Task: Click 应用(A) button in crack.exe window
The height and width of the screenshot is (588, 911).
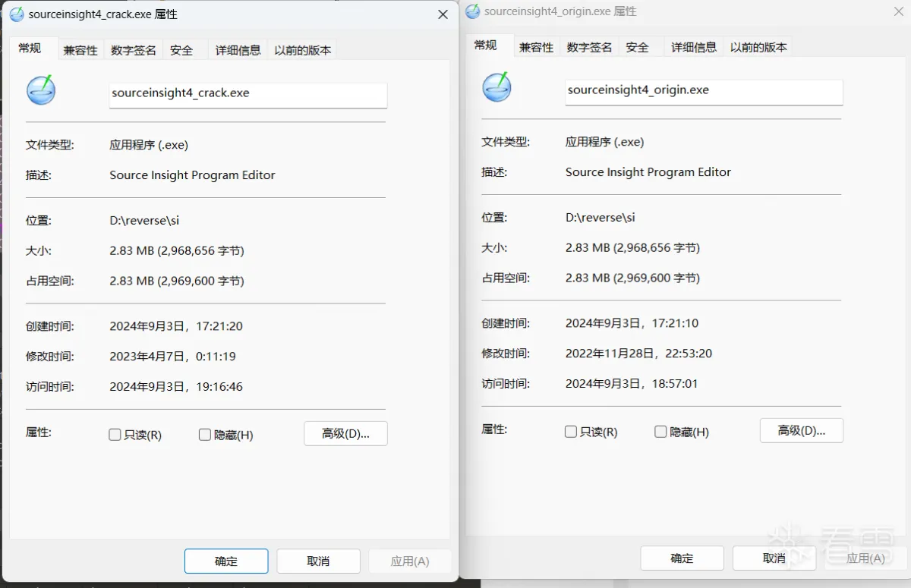Action: (x=410, y=561)
